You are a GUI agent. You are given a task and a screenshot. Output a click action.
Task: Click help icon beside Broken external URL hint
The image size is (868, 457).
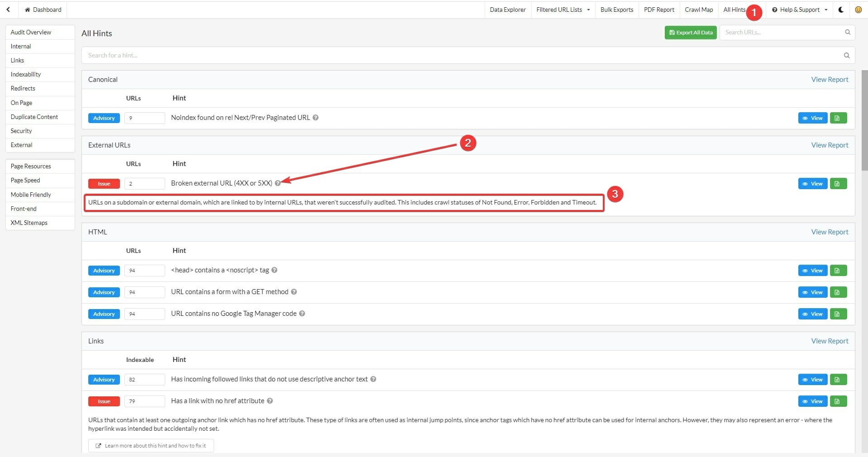coord(278,183)
